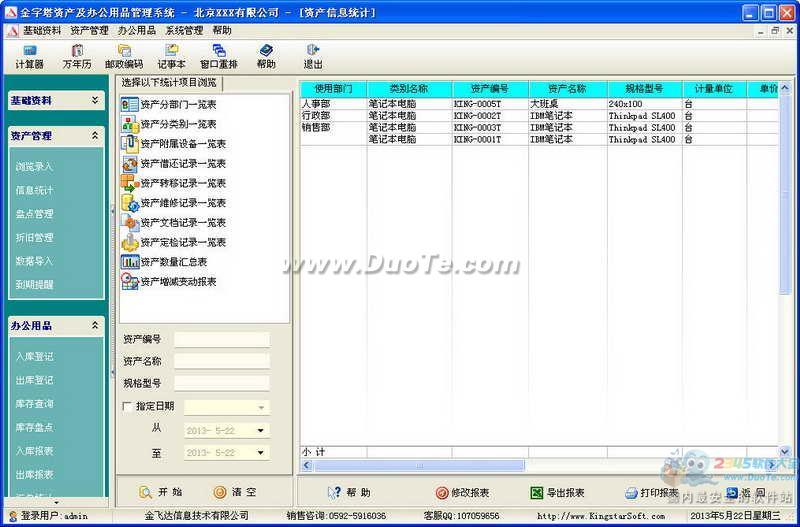800x527 pixels.
Task: Click the 清空 clear button
Action: [x=235, y=492]
